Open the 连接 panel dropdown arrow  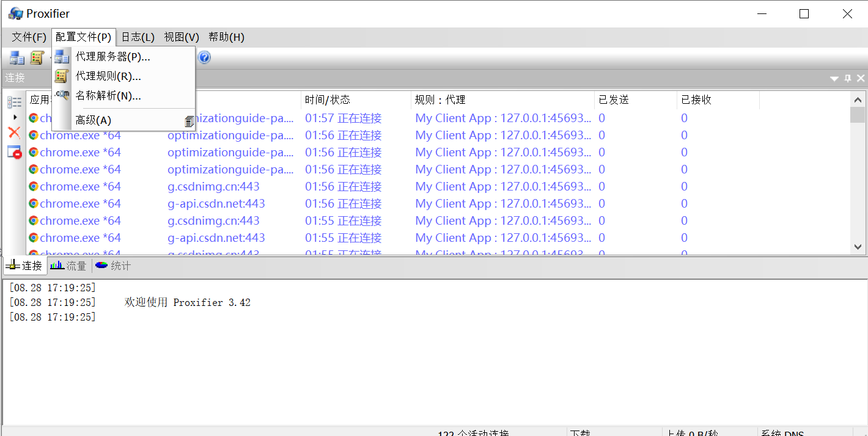coord(834,79)
